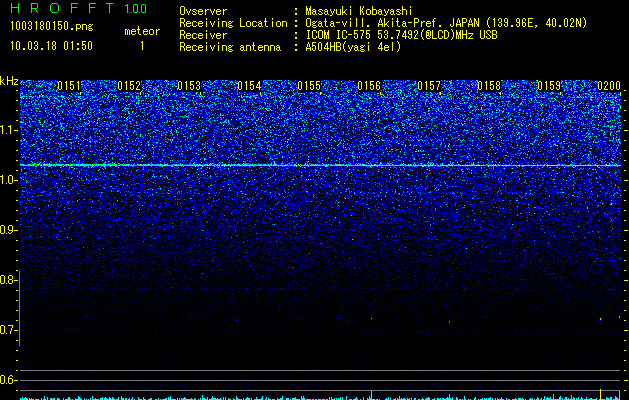Image resolution: width=629 pixels, height=400 pixels.
Task: Click the version number 1.0.0
Action: tap(136, 9)
